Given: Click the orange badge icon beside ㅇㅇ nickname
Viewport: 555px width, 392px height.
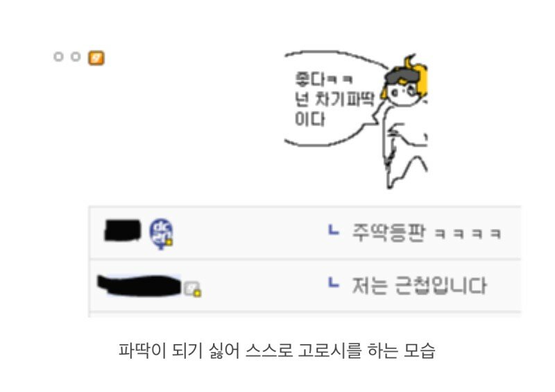Looking at the screenshot, I should pyautogui.click(x=96, y=58).
